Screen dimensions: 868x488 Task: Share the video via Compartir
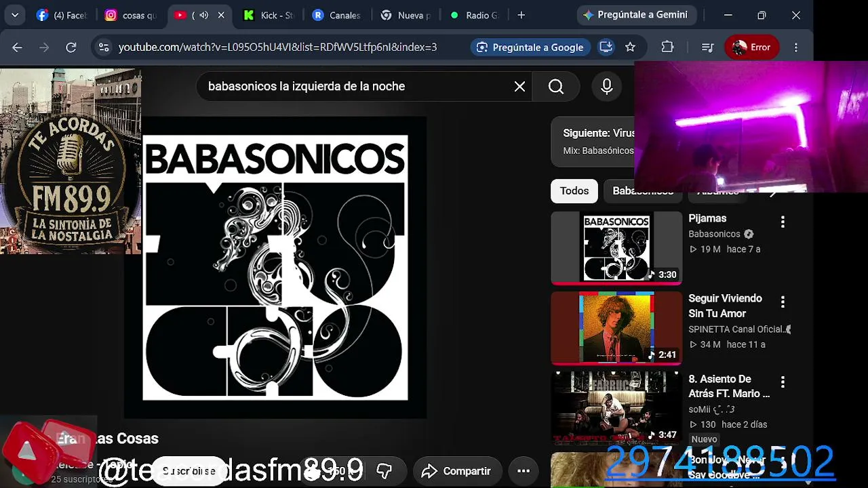tap(456, 471)
